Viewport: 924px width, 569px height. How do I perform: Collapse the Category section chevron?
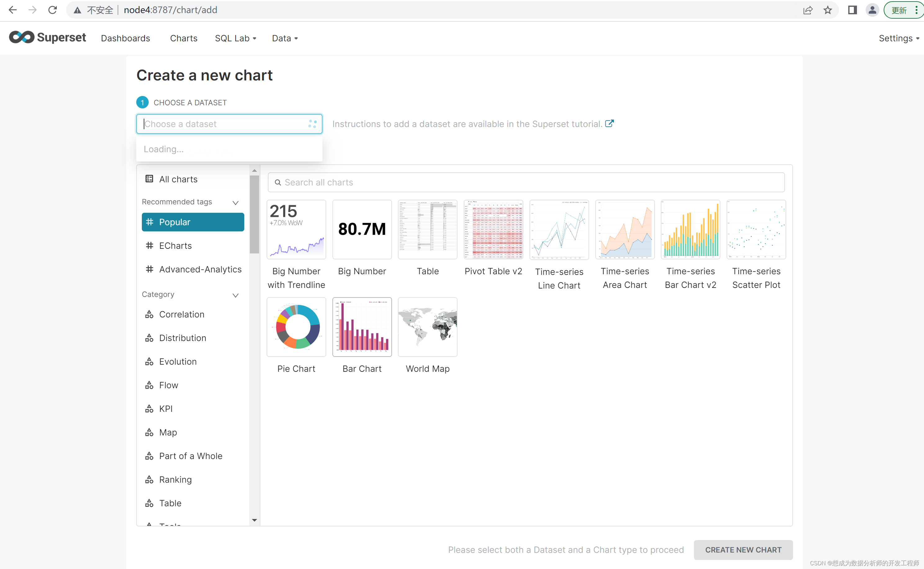point(235,295)
